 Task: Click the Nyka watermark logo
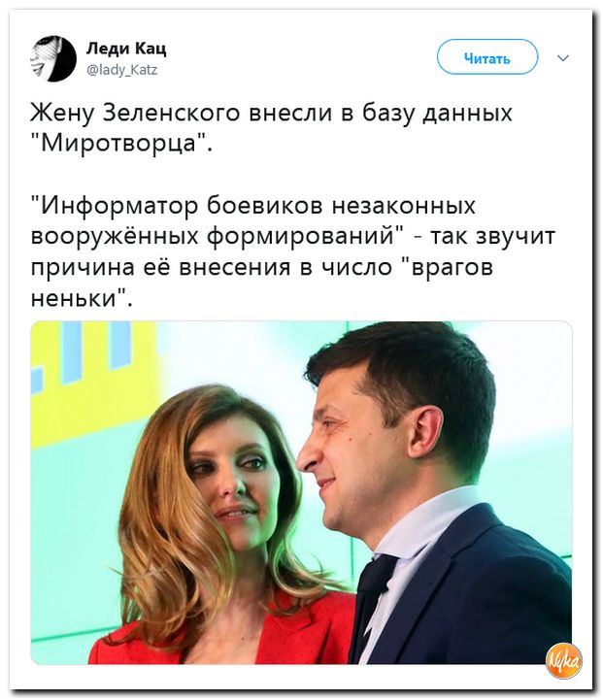coord(564,661)
